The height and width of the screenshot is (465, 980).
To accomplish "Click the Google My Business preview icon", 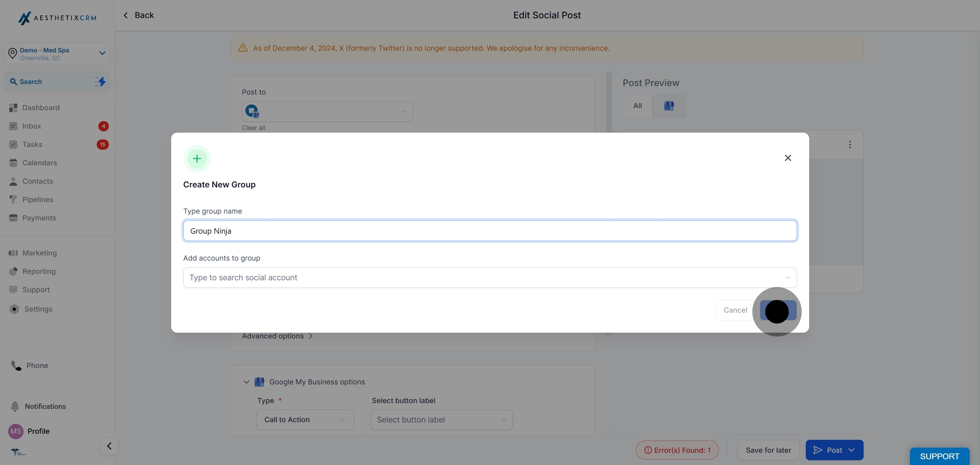I will pyautogui.click(x=669, y=106).
